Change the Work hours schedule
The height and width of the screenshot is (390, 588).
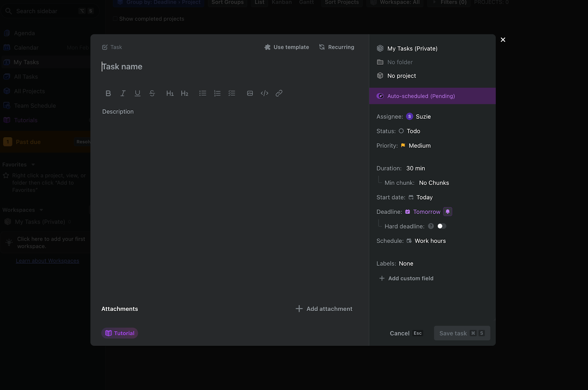pyautogui.click(x=426, y=241)
